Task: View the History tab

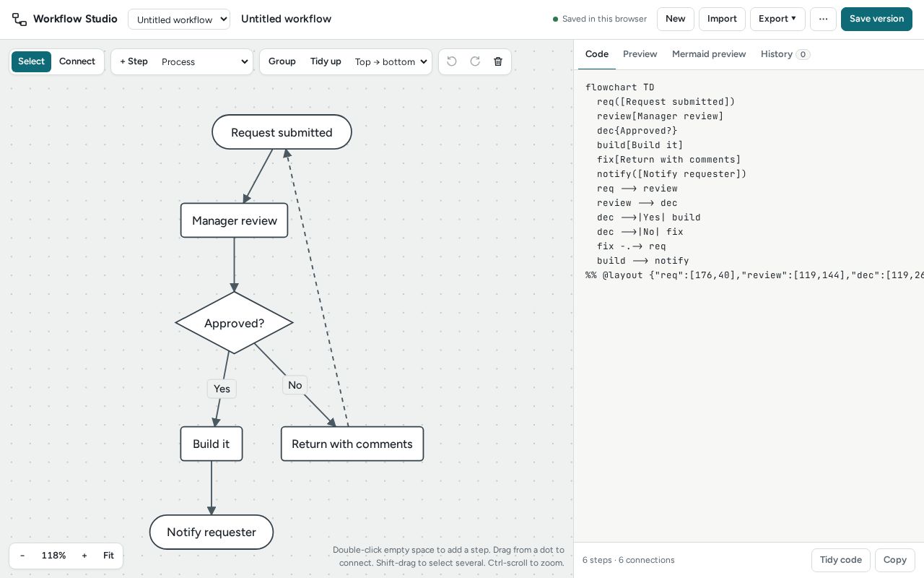Action: click(x=785, y=54)
